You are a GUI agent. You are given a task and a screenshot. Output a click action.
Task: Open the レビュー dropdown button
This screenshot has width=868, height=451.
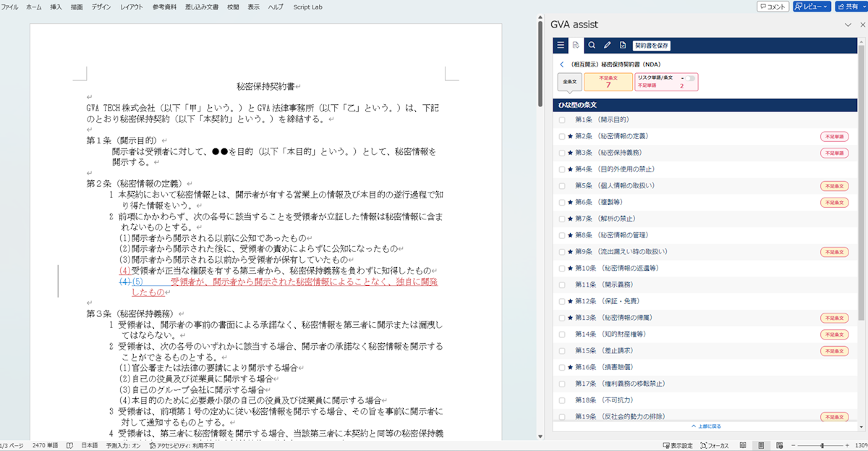(x=812, y=7)
